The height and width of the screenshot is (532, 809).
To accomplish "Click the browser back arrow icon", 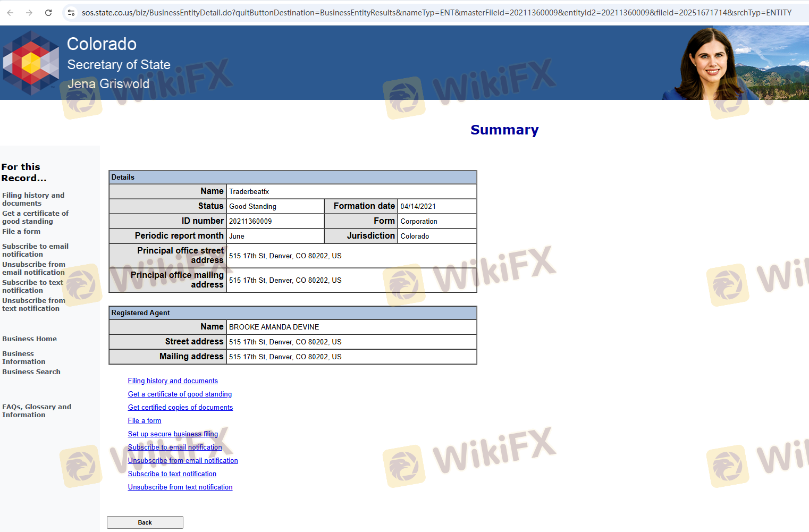I will pyautogui.click(x=10, y=13).
